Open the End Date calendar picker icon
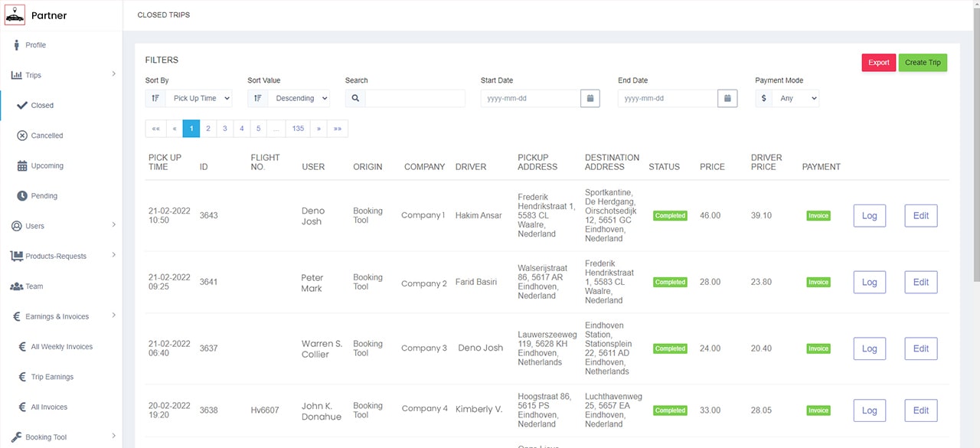Screen dimensions: 980x448 (727, 98)
